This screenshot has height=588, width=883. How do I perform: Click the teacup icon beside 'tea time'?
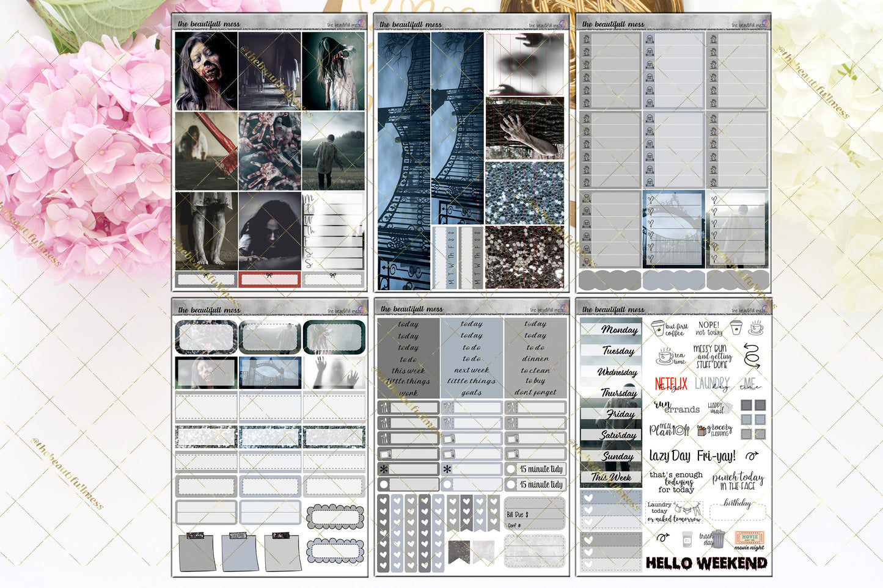tap(664, 357)
